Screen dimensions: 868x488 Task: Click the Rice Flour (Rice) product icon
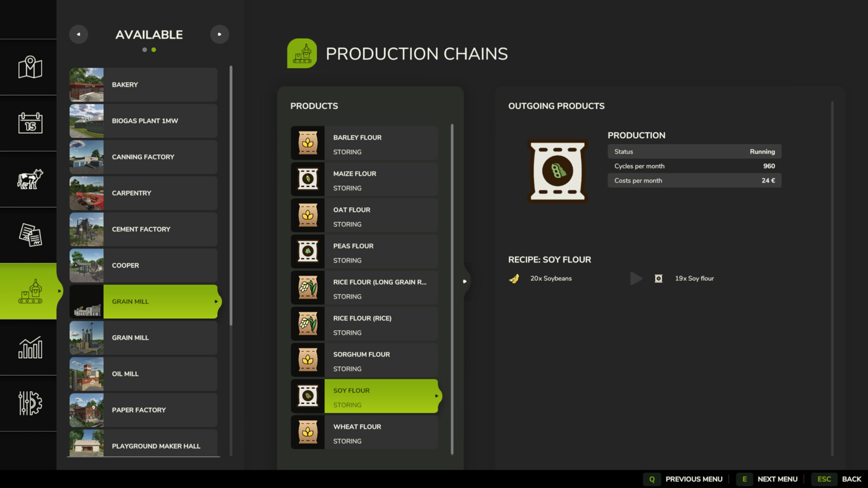click(x=308, y=324)
